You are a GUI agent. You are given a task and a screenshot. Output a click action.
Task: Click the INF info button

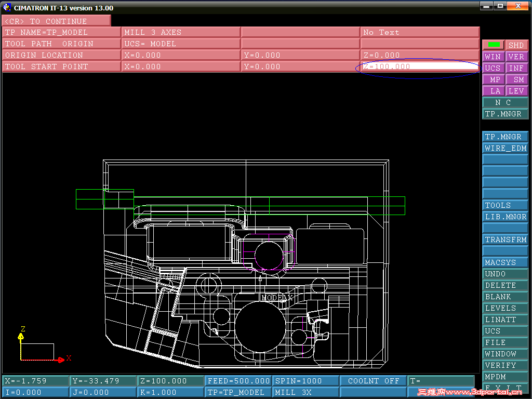click(517, 68)
